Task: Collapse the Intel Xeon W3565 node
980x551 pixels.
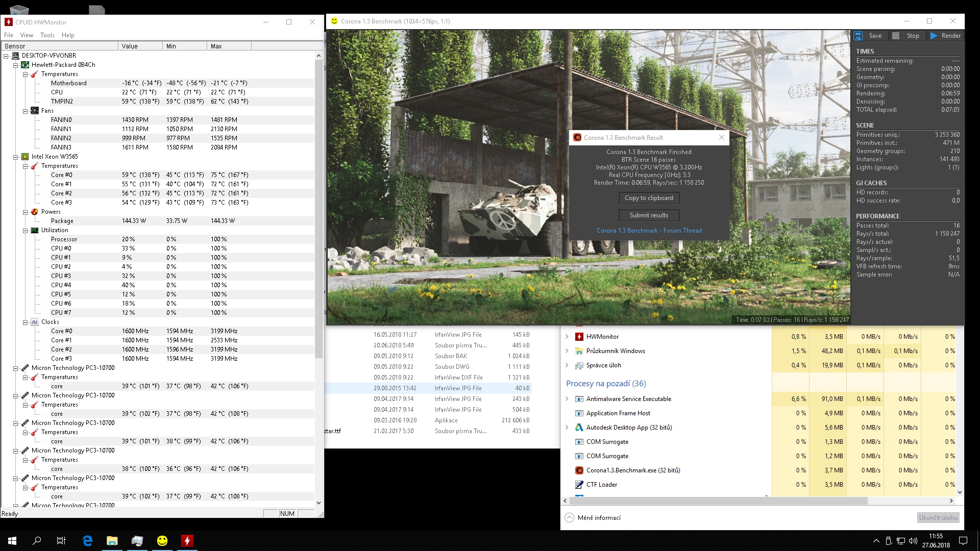Action: coord(15,157)
